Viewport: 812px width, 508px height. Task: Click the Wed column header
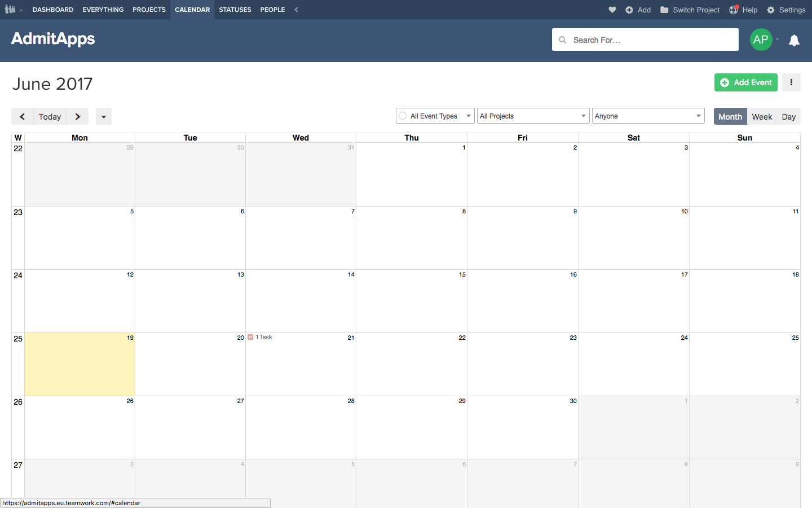pyautogui.click(x=301, y=138)
